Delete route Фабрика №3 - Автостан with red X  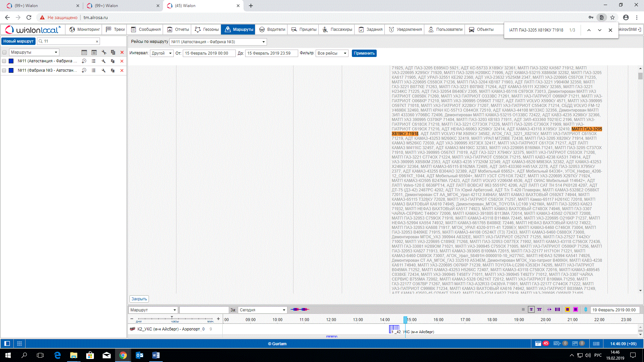[122, 70]
